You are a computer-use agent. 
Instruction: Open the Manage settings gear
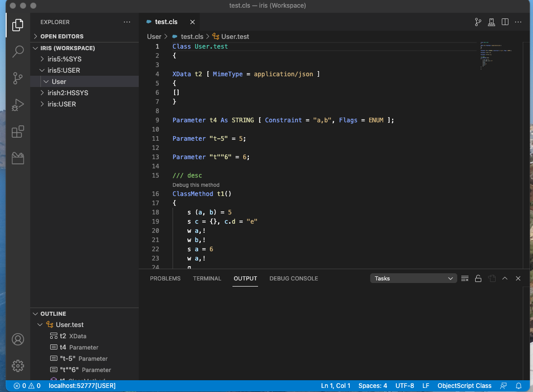[x=18, y=365]
